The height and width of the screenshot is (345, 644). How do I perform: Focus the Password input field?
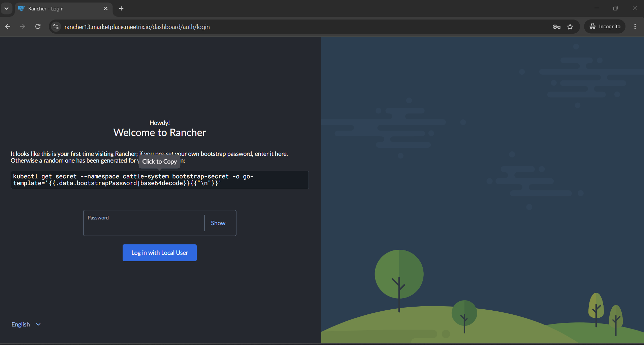(144, 223)
